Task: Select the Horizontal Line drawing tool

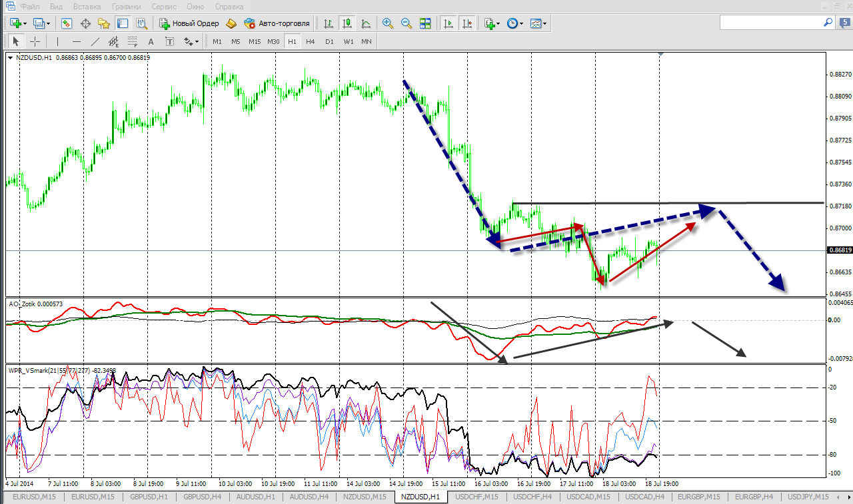Action: tap(77, 41)
